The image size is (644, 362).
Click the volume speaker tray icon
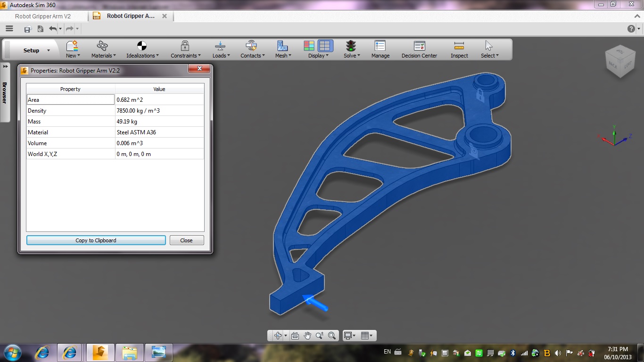click(558, 353)
